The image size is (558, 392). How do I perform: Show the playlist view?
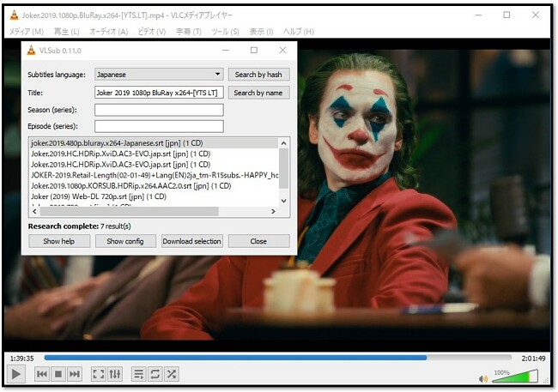tap(138, 374)
